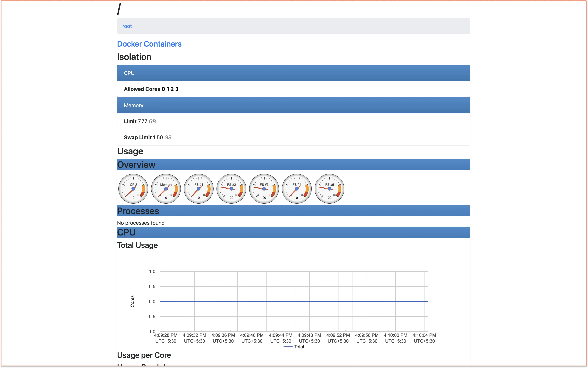588x368 pixels.
Task: Click the CPU usage gauge
Action: (x=133, y=189)
